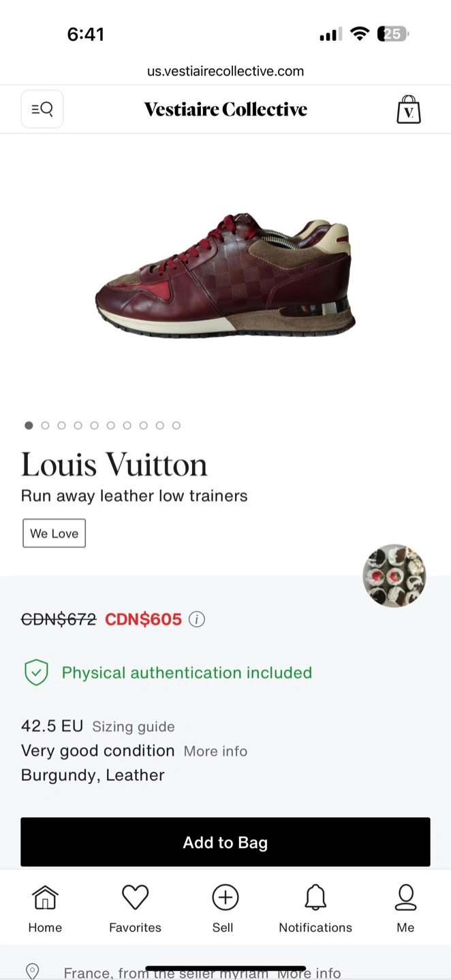
Task: Open the Favorites tab
Action: (x=135, y=908)
